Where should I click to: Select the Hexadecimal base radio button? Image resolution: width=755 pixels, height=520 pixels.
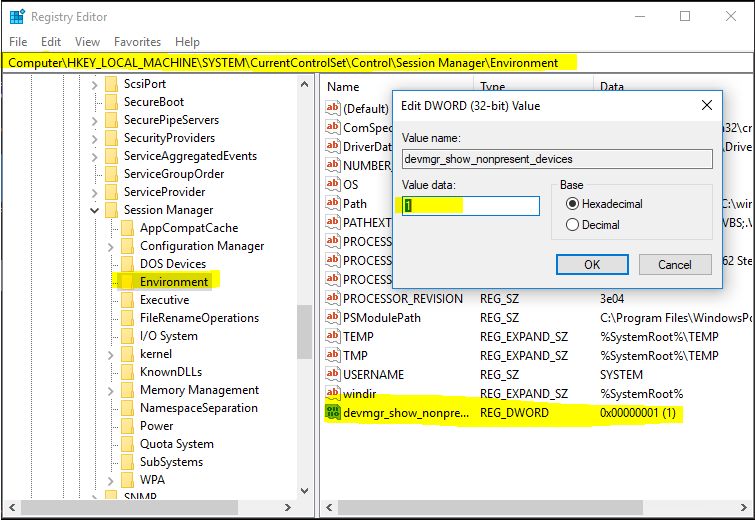coord(572,204)
